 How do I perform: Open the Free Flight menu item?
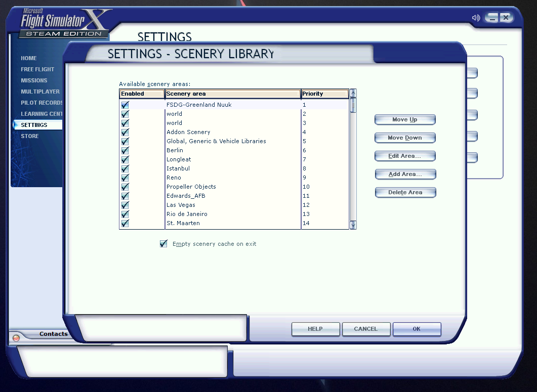pyautogui.click(x=37, y=69)
